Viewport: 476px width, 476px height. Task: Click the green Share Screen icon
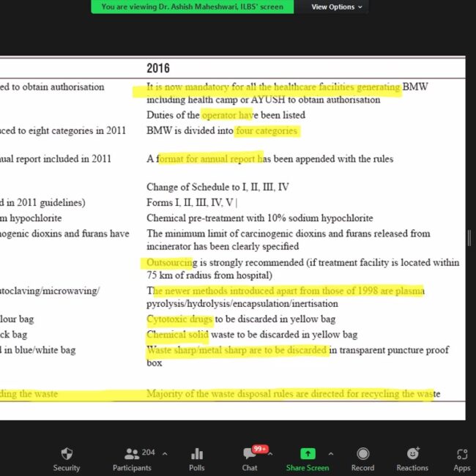(308, 454)
